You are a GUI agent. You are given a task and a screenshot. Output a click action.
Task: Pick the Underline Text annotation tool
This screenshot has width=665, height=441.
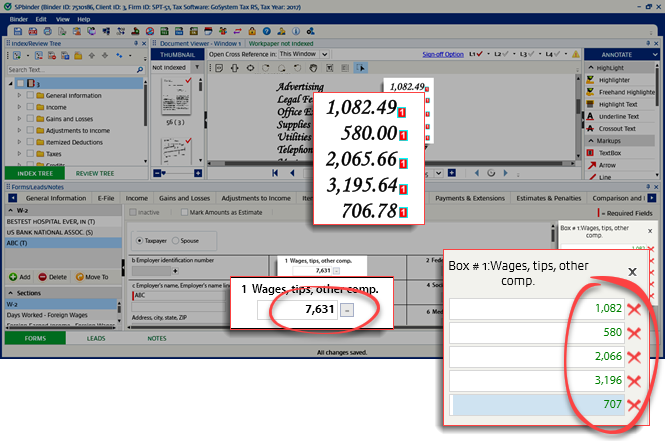tap(618, 117)
